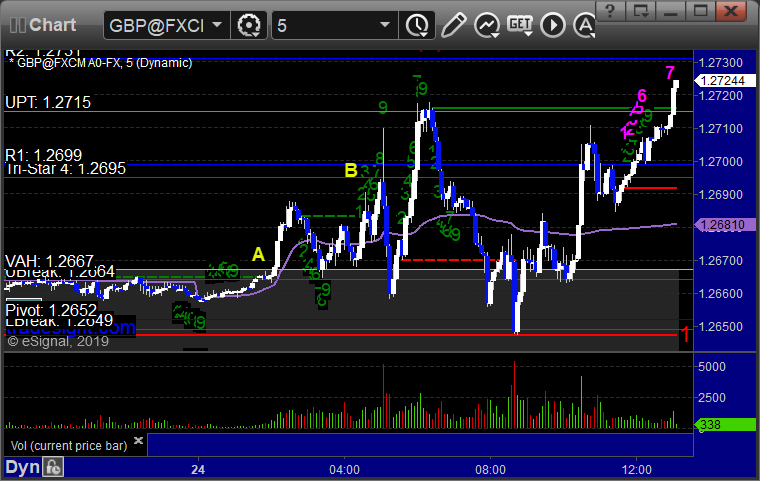
Task: Click the 24 date axis label
Action: pyautogui.click(x=198, y=469)
